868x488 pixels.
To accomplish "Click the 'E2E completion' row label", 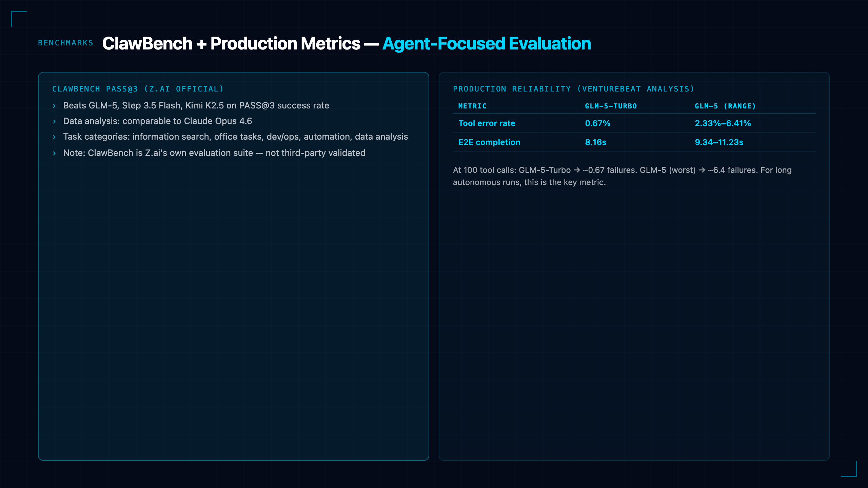I will 489,142.
